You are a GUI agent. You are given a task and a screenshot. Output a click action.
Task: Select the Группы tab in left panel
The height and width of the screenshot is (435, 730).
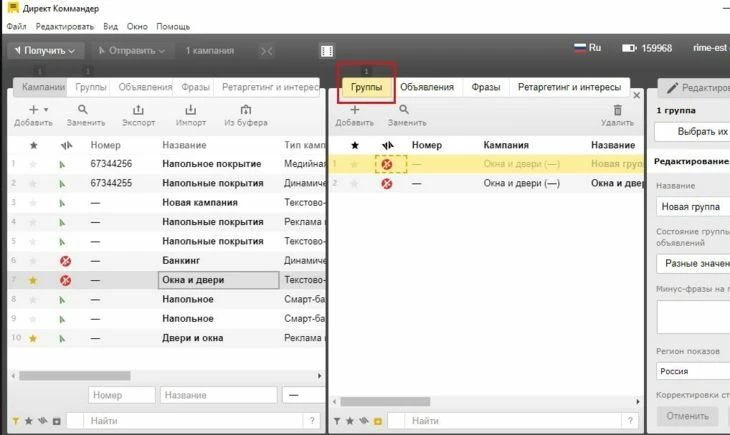[90, 87]
